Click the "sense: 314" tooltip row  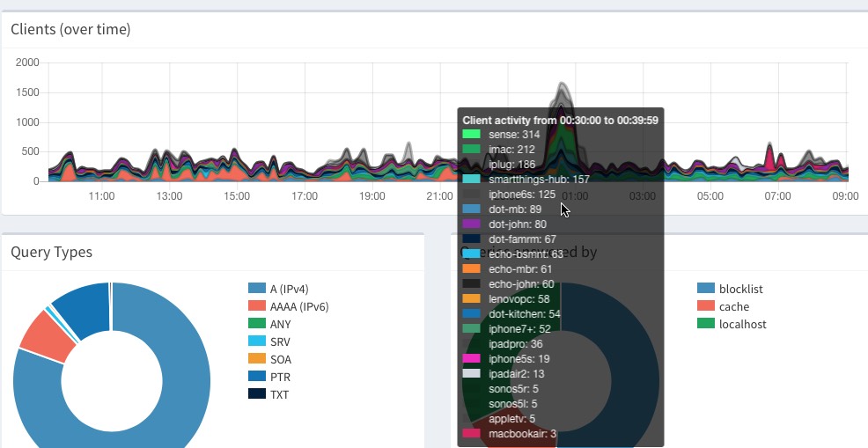tap(501, 135)
